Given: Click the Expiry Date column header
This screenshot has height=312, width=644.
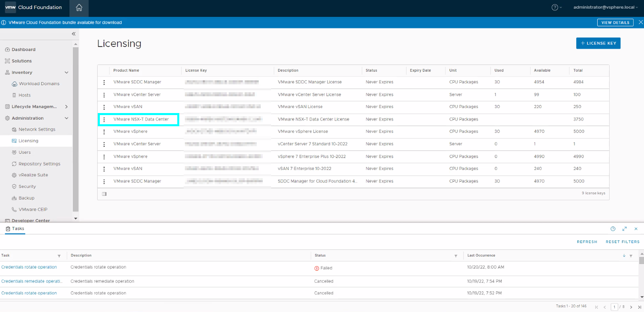Looking at the screenshot, I should click(420, 70).
